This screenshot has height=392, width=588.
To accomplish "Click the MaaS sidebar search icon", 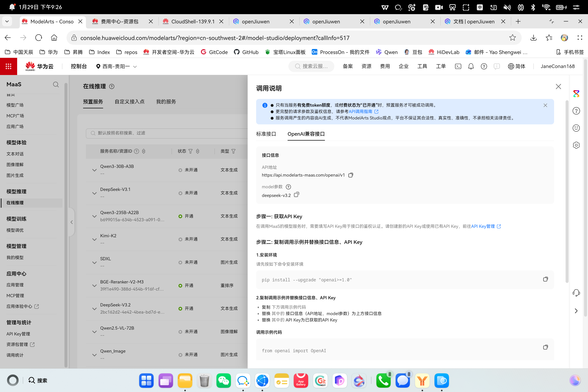I will click(56, 84).
